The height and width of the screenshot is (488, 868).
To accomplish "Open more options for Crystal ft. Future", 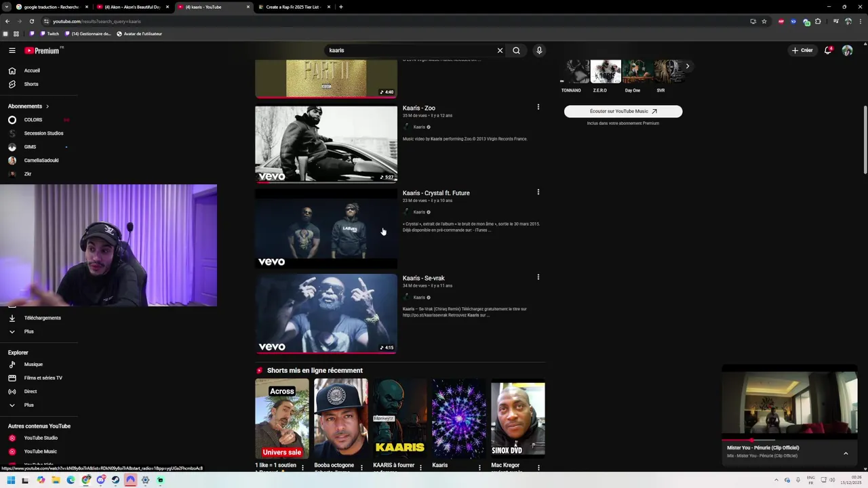I will click(538, 192).
